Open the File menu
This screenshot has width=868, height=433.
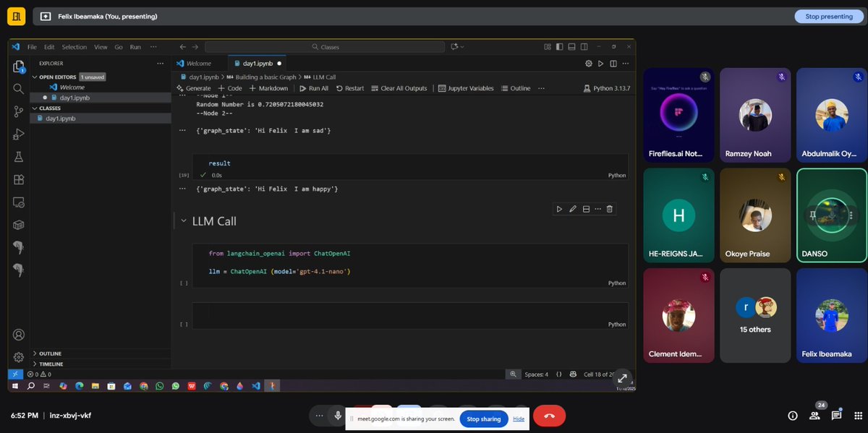pyautogui.click(x=32, y=47)
